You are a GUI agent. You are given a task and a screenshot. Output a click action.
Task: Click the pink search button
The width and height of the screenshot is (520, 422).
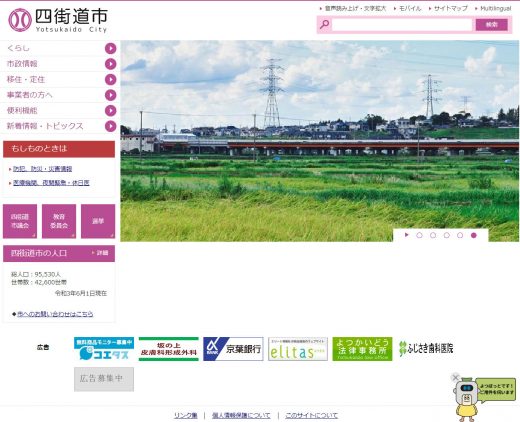point(492,25)
